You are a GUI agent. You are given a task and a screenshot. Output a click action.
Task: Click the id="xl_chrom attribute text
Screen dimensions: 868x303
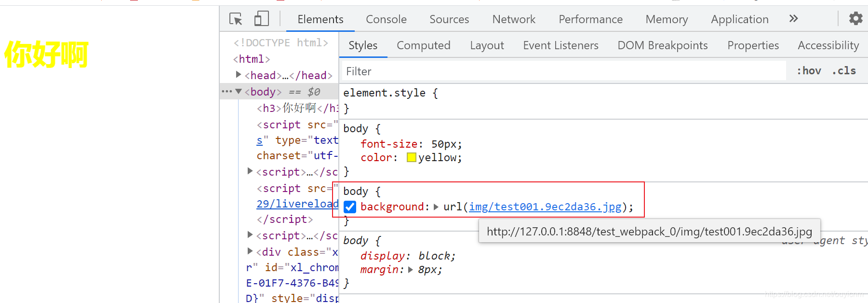click(302, 267)
